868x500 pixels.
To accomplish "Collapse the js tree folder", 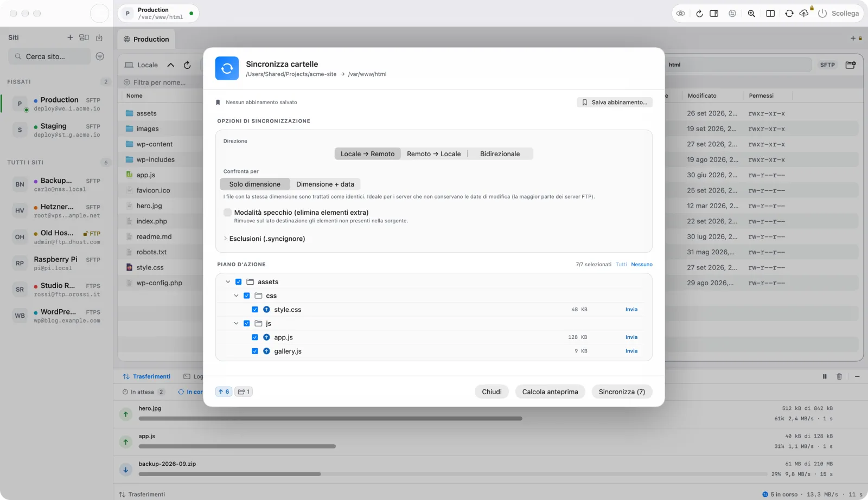I will [236, 323].
